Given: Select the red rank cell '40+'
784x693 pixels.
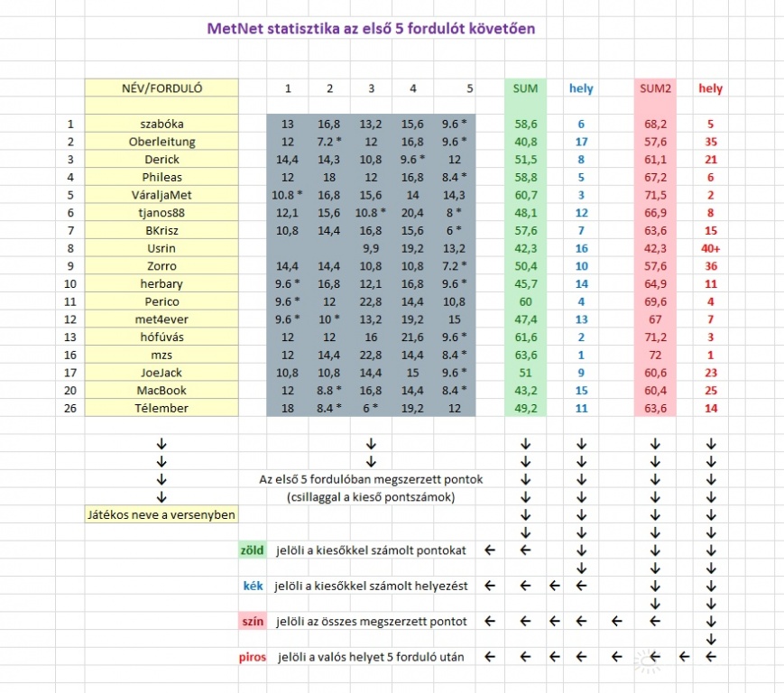Looking at the screenshot, I should [x=710, y=248].
